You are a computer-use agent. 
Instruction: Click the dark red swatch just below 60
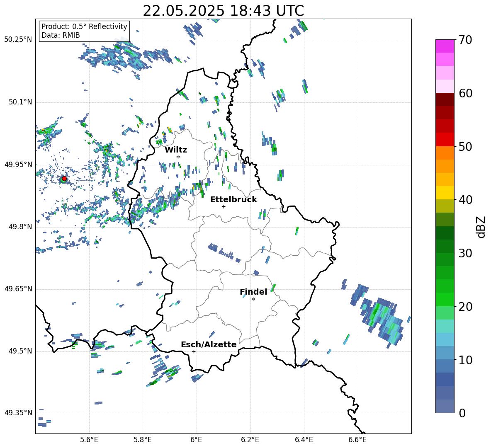(445, 99)
